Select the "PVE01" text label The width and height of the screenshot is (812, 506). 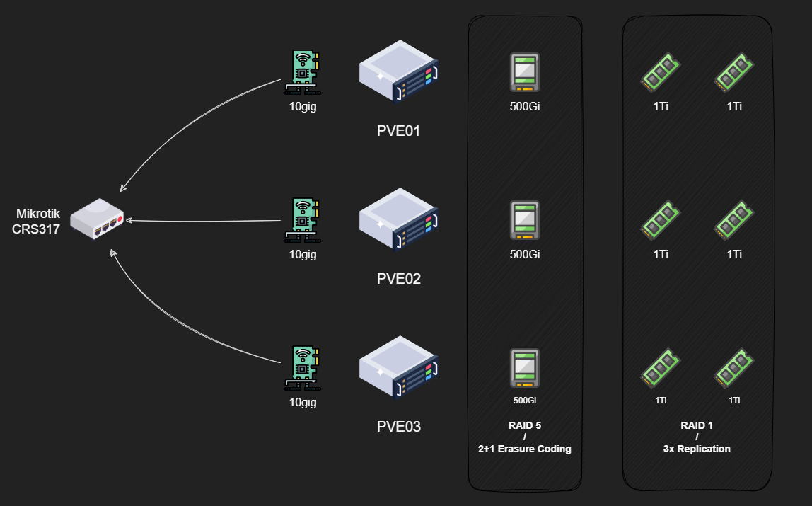tap(398, 131)
